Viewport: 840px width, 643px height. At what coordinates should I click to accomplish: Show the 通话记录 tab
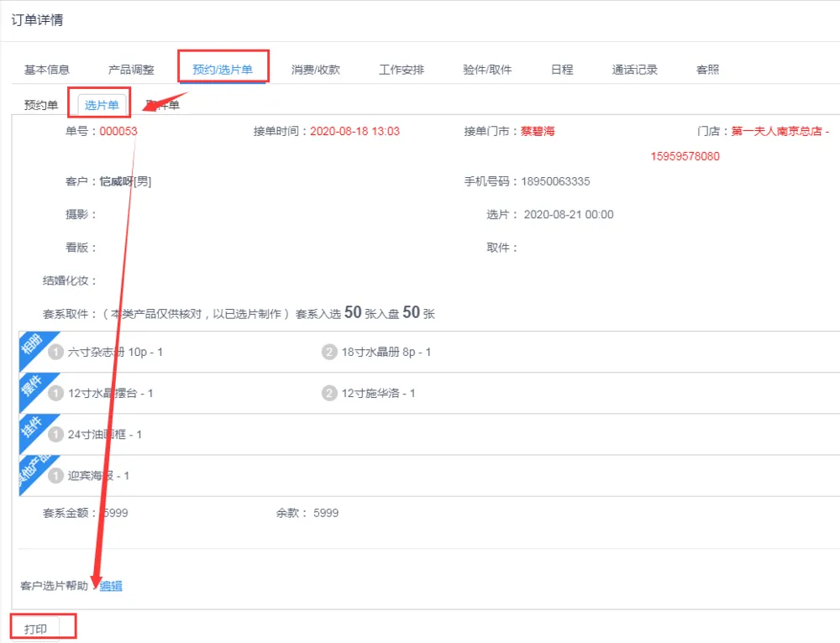(x=635, y=70)
